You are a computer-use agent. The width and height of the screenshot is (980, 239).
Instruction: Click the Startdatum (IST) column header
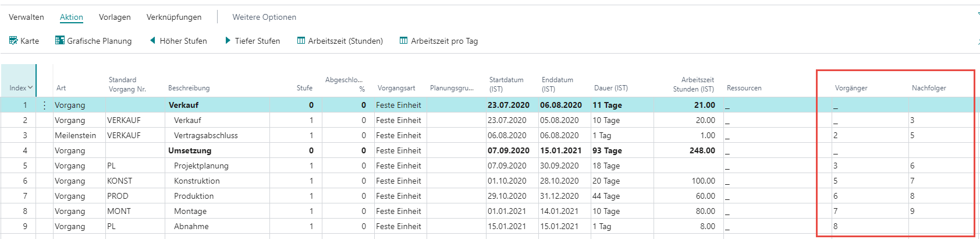(506, 85)
